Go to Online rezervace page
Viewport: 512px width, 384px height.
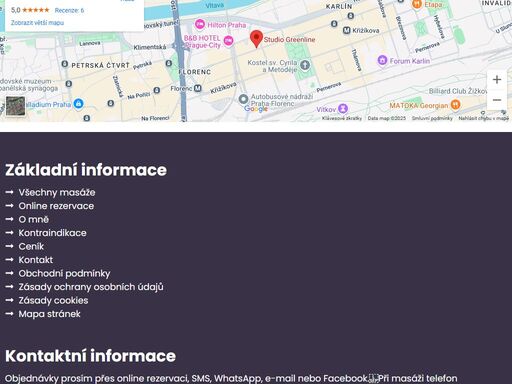(56, 206)
